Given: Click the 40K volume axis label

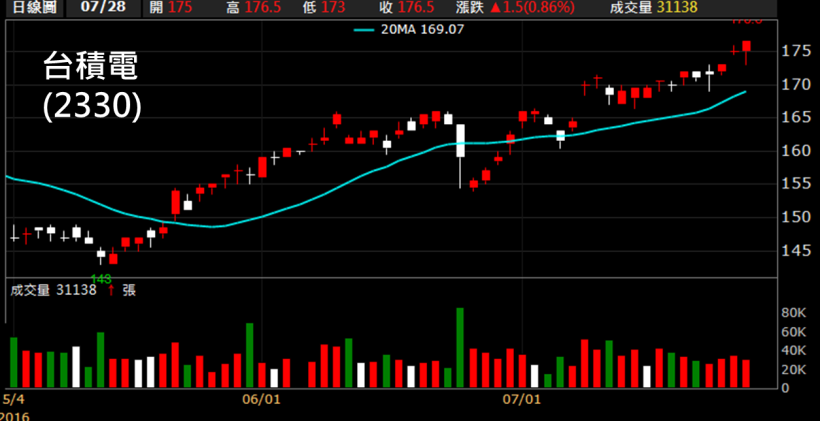Looking at the screenshot, I should [793, 350].
